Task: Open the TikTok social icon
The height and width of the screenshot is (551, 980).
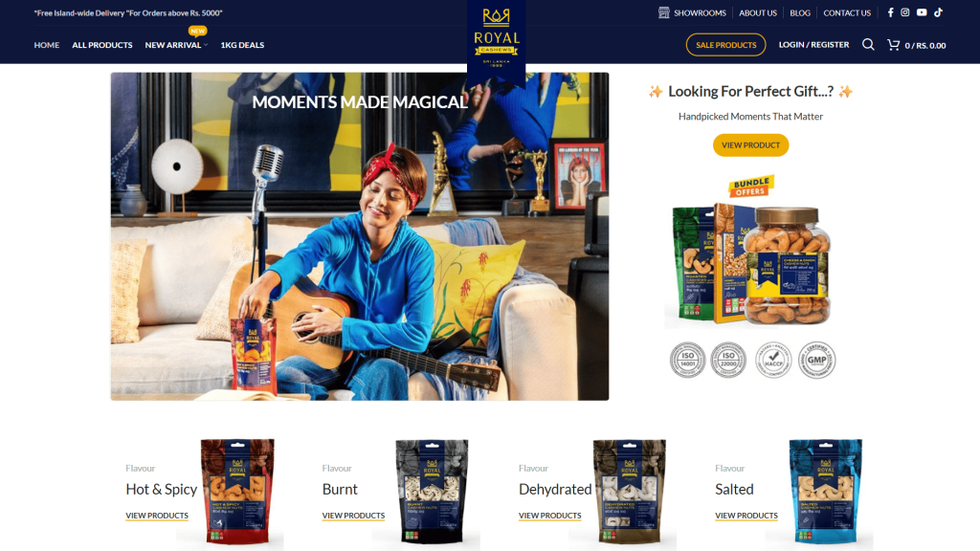Action: coord(938,12)
